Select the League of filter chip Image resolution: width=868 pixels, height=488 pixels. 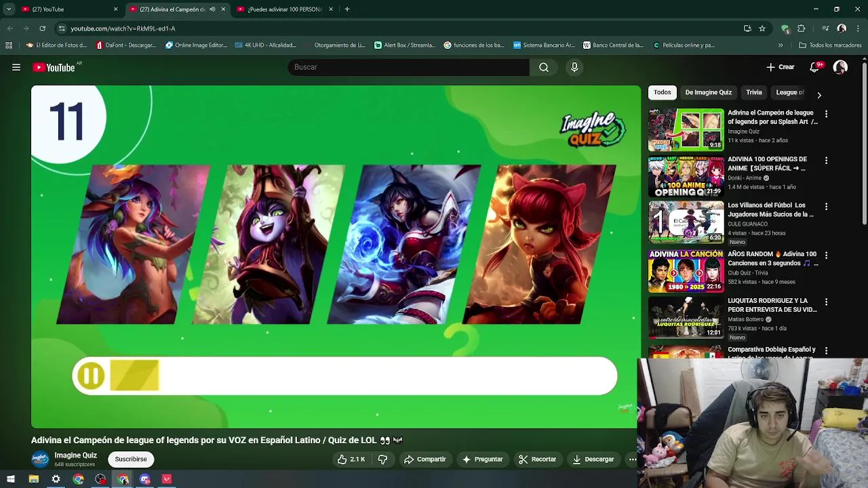(790, 92)
